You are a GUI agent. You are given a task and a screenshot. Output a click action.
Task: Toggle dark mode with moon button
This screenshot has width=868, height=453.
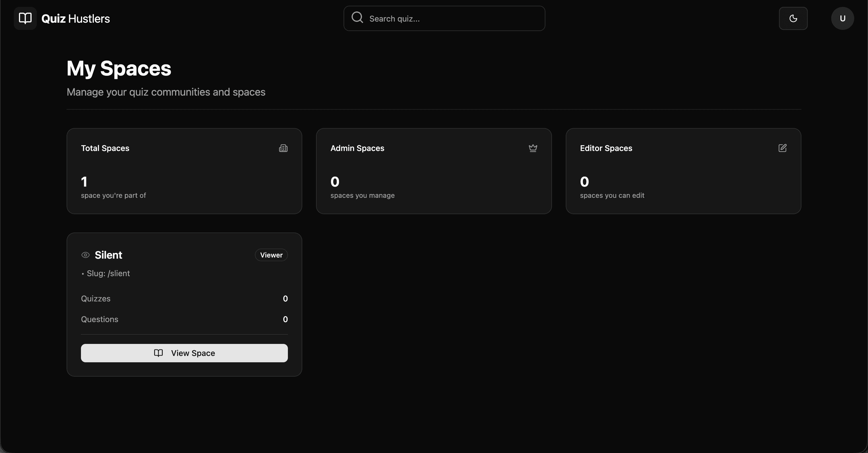coord(793,19)
